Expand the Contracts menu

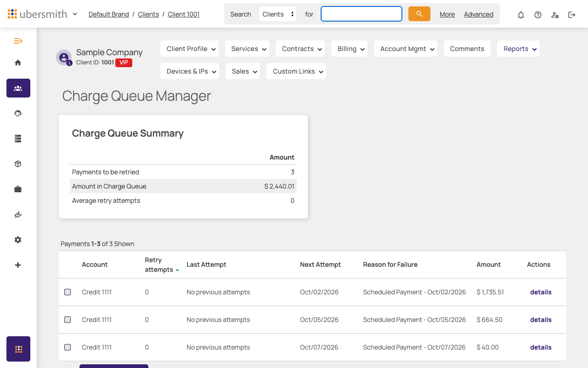point(300,49)
